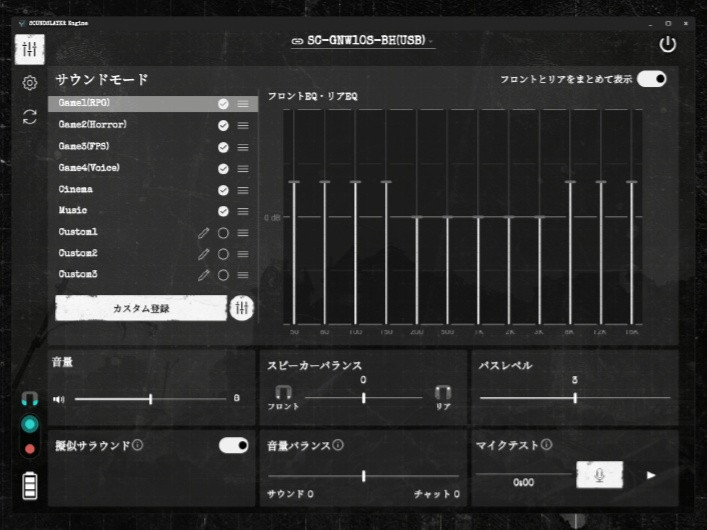Select Game1(RPG) sound mode
The width and height of the screenshot is (707, 530).
coord(153,103)
